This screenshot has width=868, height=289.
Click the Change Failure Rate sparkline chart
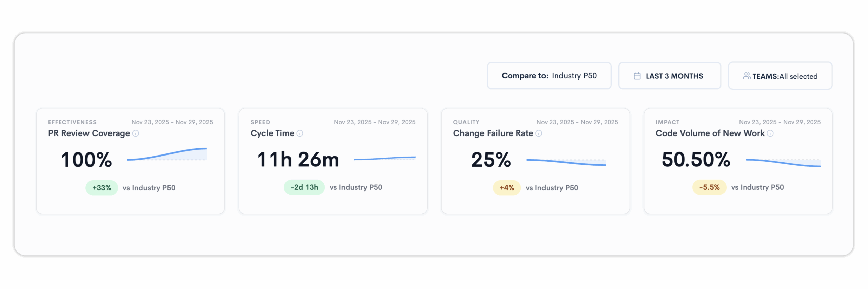566,162
